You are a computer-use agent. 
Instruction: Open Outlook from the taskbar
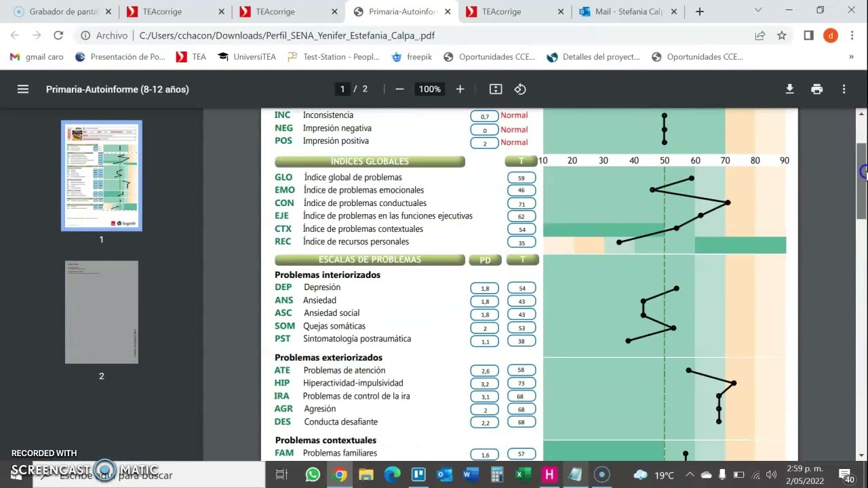[x=444, y=474]
